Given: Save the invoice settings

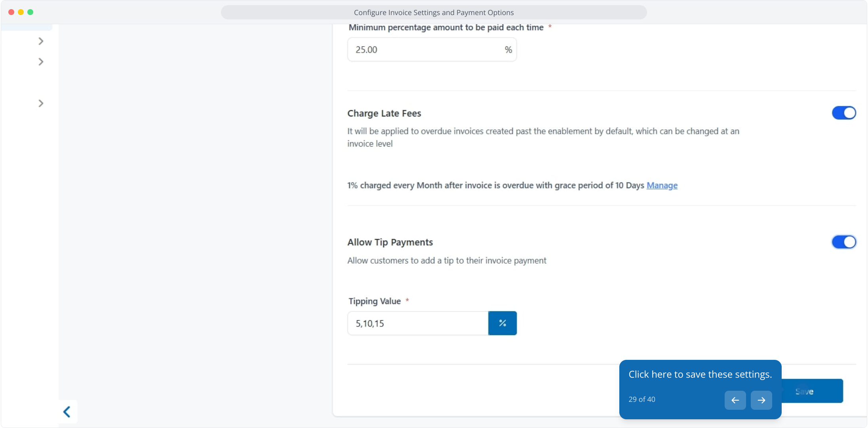Looking at the screenshot, I should coord(812,392).
